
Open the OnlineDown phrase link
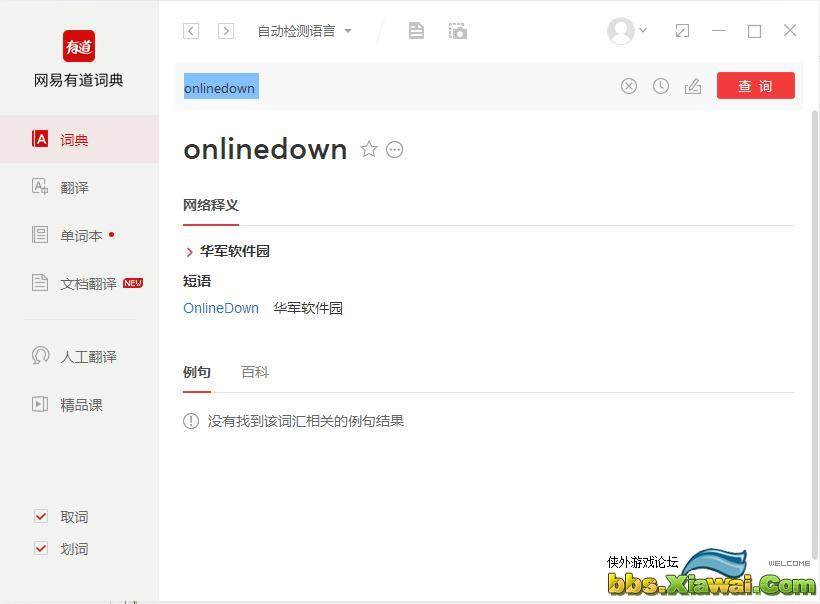[x=221, y=308]
